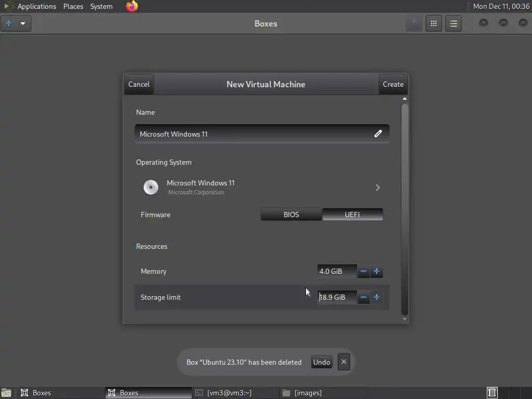The width and height of the screenshot is (532, 399).
Task: Click the Firmware label
Action: [x=155, y=215]
